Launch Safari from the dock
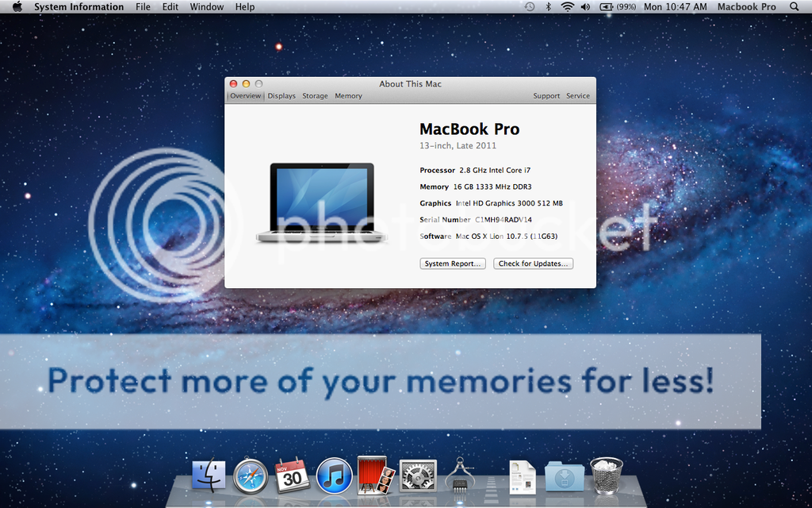The image size is (812, 508). [251, 476]
